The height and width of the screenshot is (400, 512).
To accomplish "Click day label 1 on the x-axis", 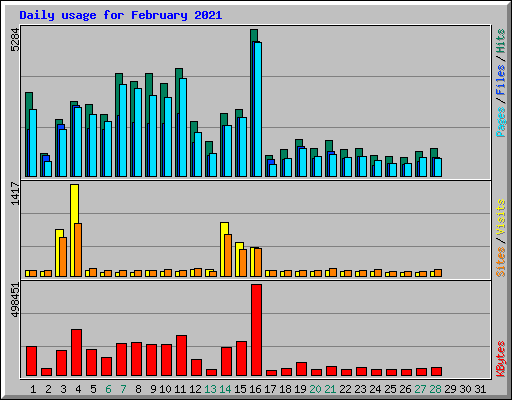I will point(33,389).
